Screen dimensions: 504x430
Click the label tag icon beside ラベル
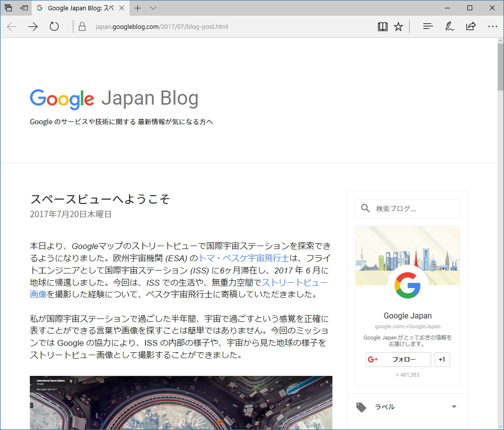pyautogui.click(x=362, y=407)
